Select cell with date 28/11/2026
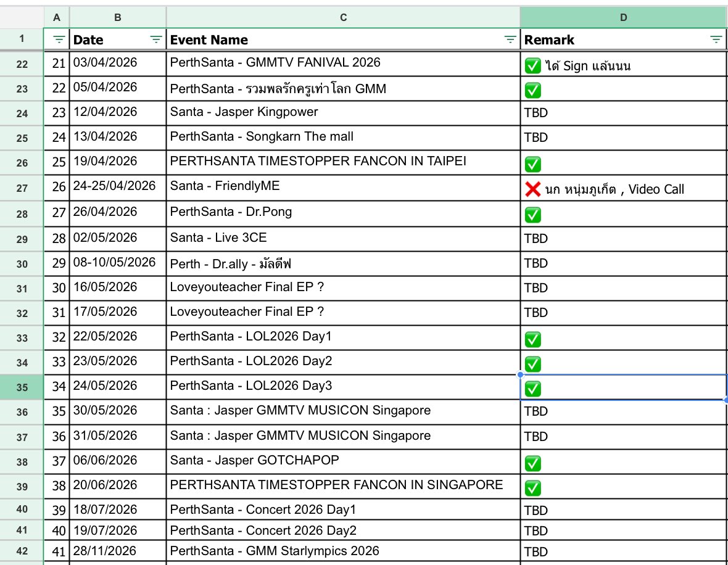The image size is (728, 565). coord(118,551)
